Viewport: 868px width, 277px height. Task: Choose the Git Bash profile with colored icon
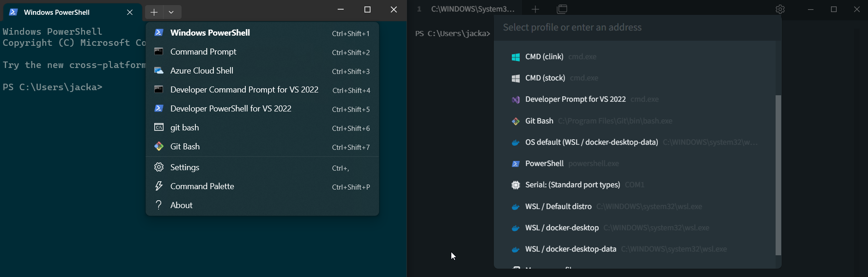coord(262,147)
